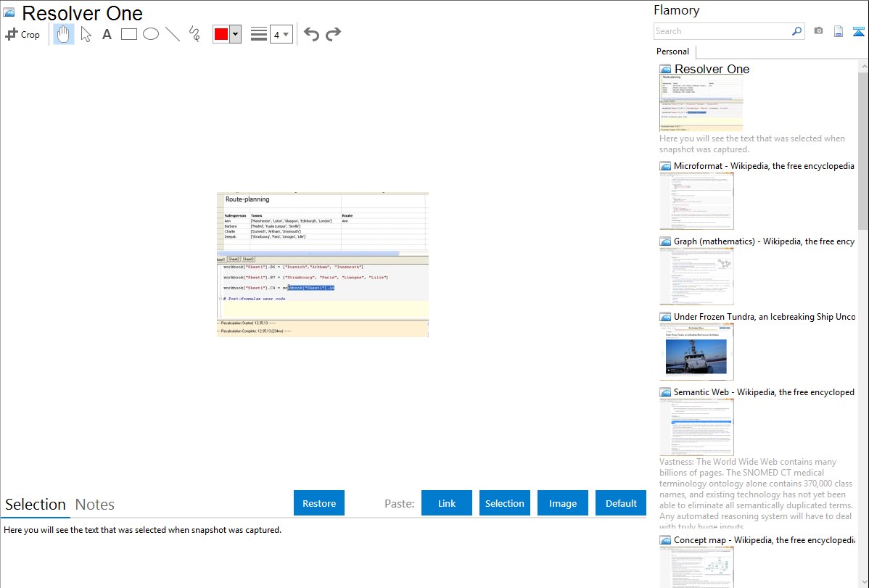Pick the ellipse shape tool
The width and height of the screenshot is (869, 588).
(x=151, y=34)
